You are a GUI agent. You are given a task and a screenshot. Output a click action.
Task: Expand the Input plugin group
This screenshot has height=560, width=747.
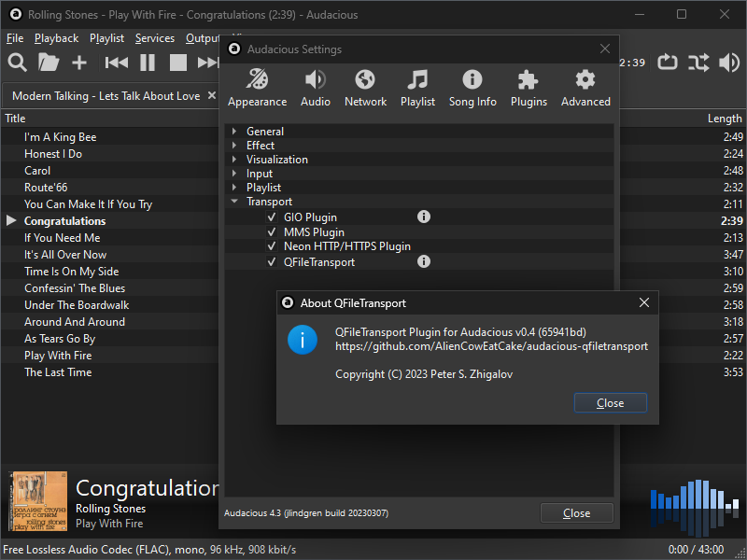click(234, 174)
